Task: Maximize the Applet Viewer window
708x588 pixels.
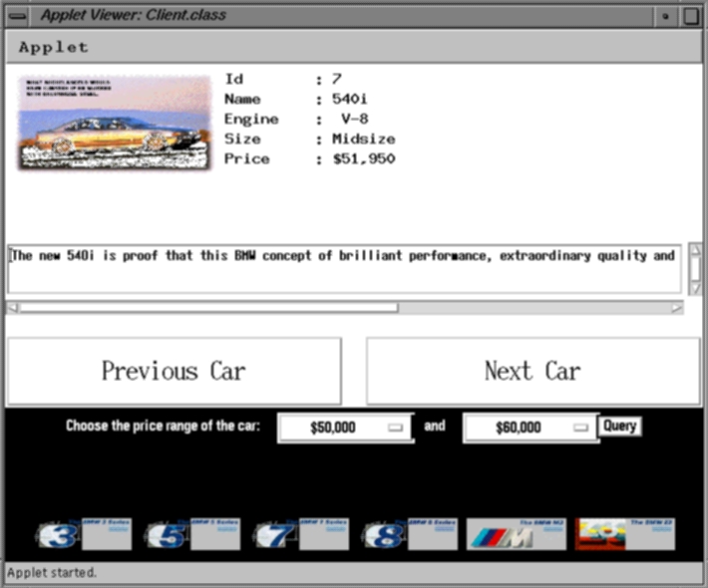Action: click(690, 16)
